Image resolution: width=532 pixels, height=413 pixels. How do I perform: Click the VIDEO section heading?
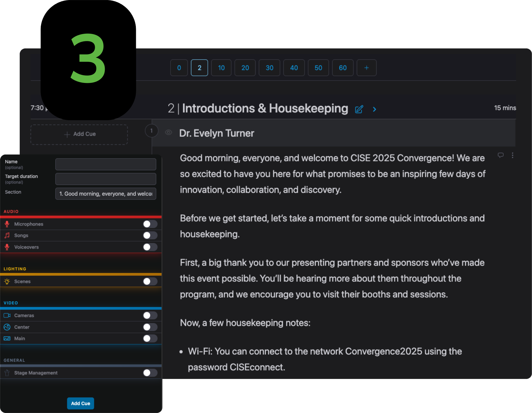click(11, 303)
